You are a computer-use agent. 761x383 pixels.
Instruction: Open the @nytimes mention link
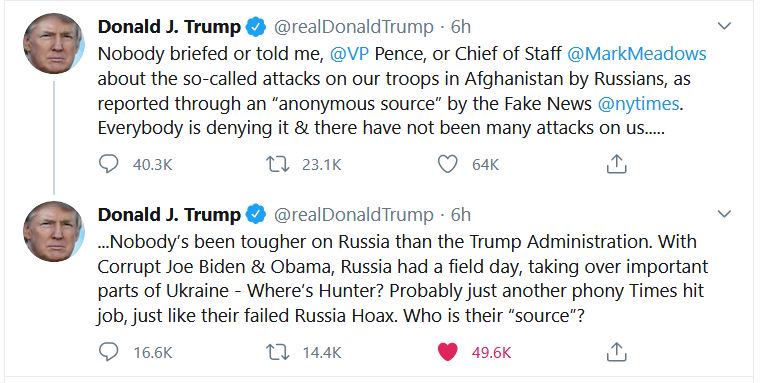tap(638, 104)
